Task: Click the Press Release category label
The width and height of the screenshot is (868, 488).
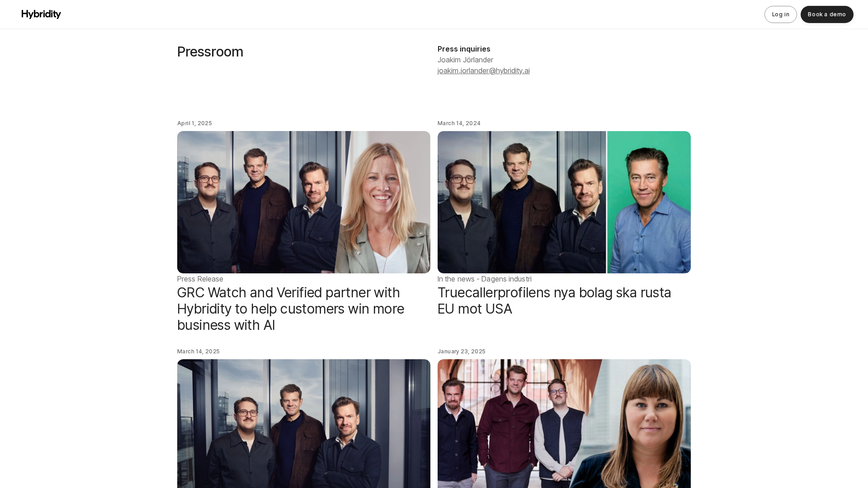Action: click(x=200, y=279)
